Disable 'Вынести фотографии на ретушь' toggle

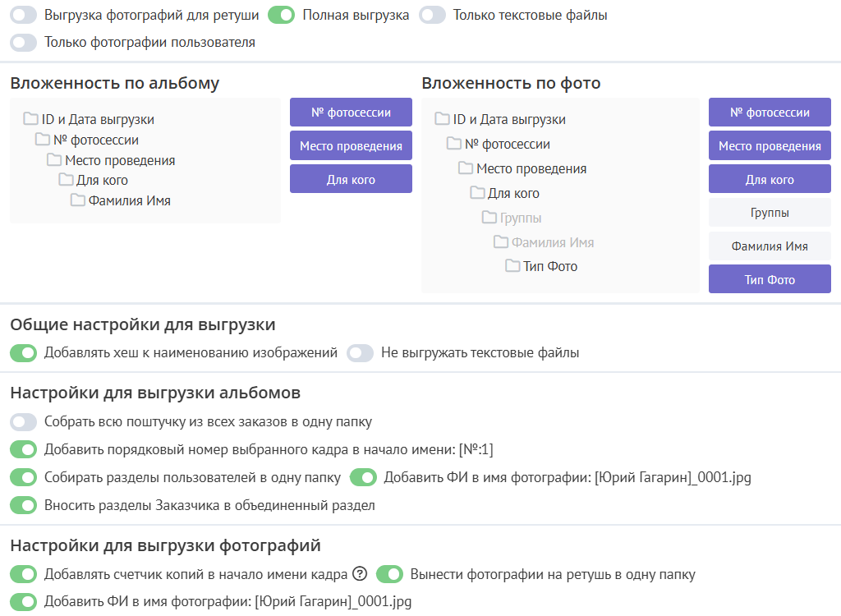click(390, 574)
